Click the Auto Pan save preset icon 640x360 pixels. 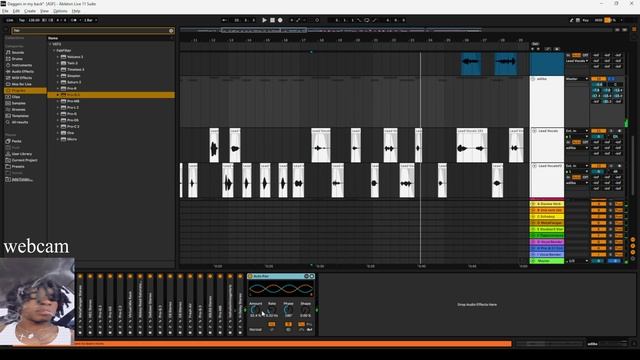(312, 276)
